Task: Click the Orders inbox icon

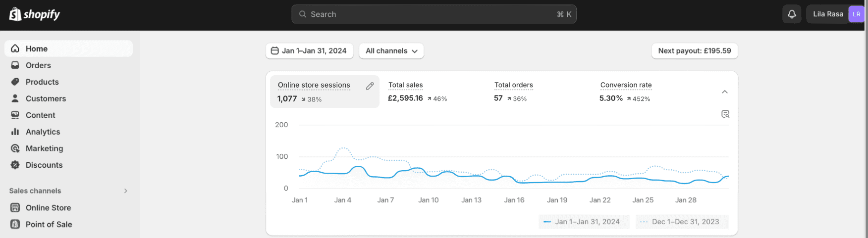Action: tap(15, 65)
